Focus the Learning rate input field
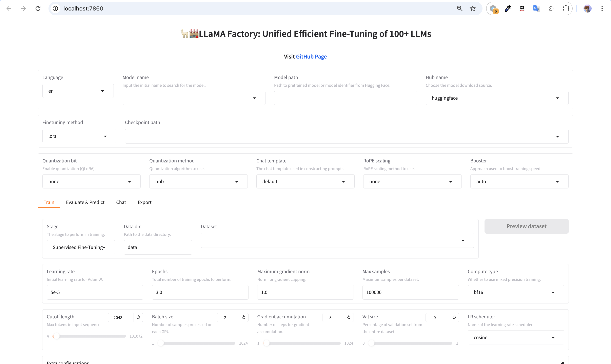This screenshot has width=611, height=364. [x=95, y=292]
